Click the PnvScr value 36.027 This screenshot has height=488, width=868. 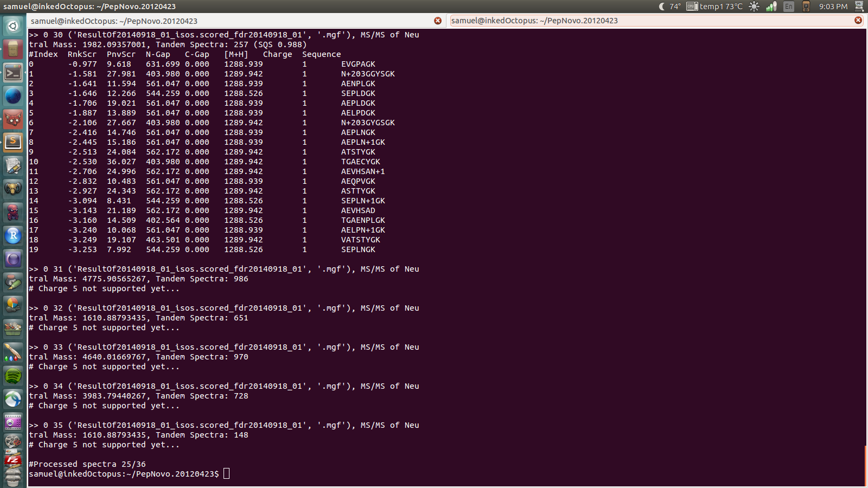[x=122, y=162]
